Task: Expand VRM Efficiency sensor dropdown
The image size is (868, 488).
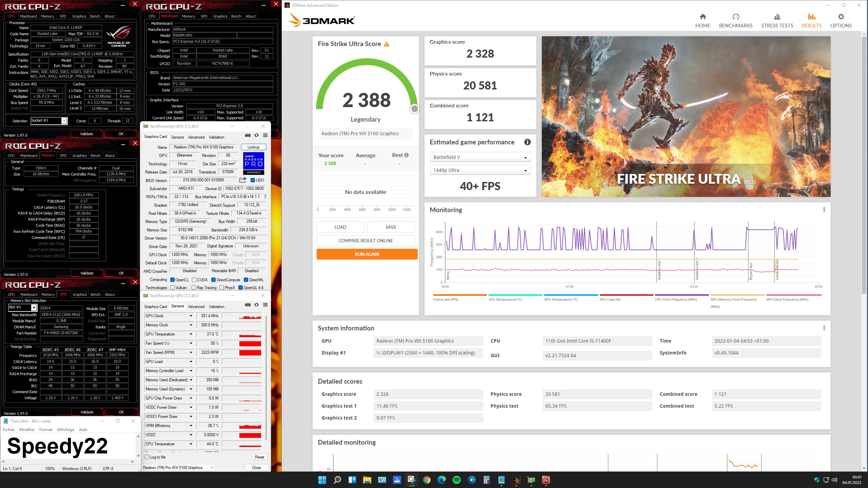Action: 191,425
